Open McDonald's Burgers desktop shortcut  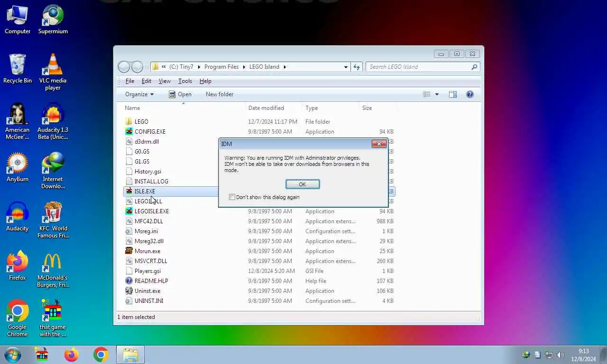click(53, 269)
